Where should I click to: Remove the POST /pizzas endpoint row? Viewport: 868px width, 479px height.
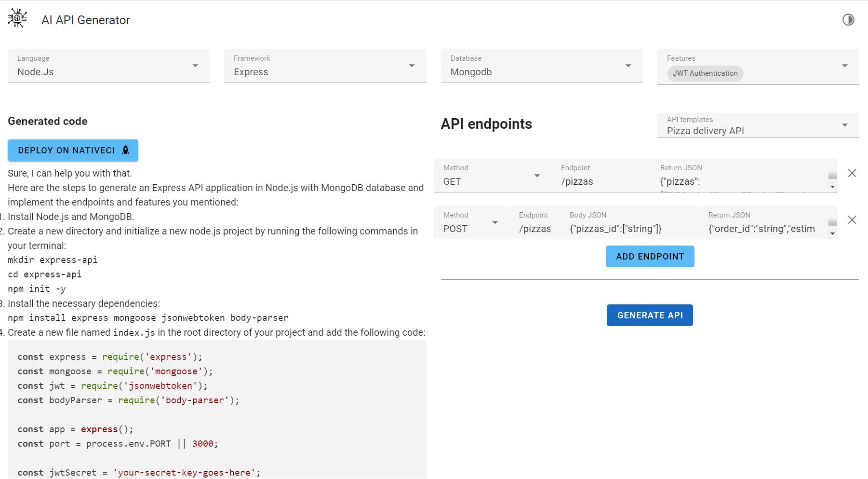(x=852, y=220)
